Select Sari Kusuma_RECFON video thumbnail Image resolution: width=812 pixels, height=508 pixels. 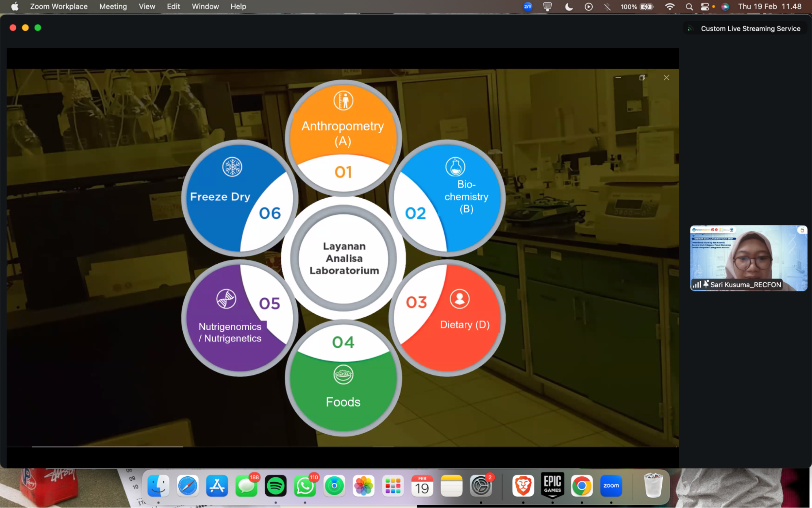click(x=748, y=258)
